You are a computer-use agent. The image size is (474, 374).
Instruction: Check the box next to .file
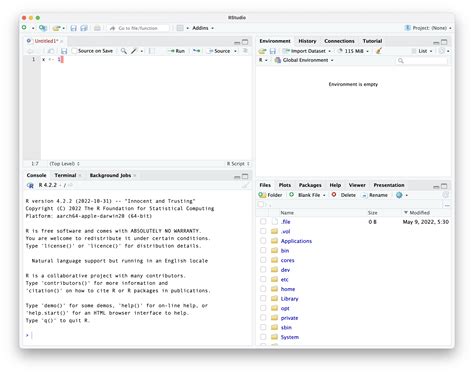263,221
